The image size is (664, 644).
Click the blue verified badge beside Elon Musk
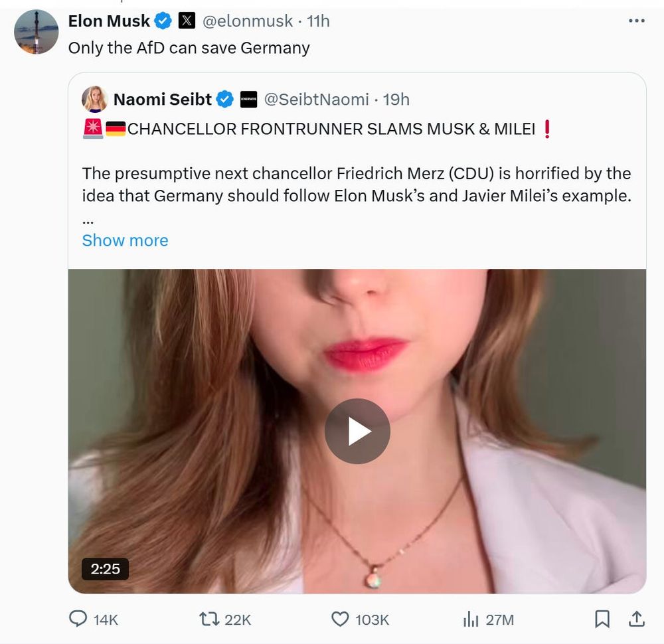163,21
